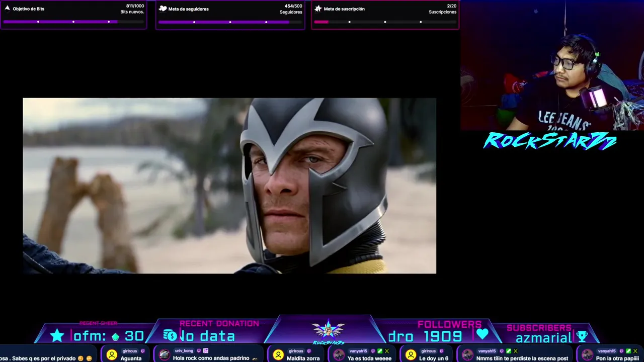This screenshot has width=644, height=362.
Task: Click vanyah15's avatar beside 'Nmms tilin' message
Action: [467, 355]
